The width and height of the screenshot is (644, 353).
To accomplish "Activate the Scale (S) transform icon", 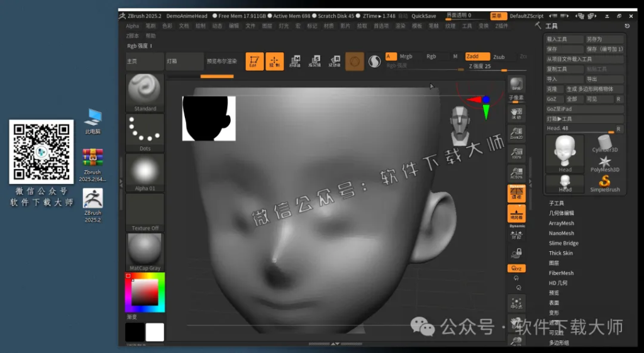I will [x=314, y=62].
